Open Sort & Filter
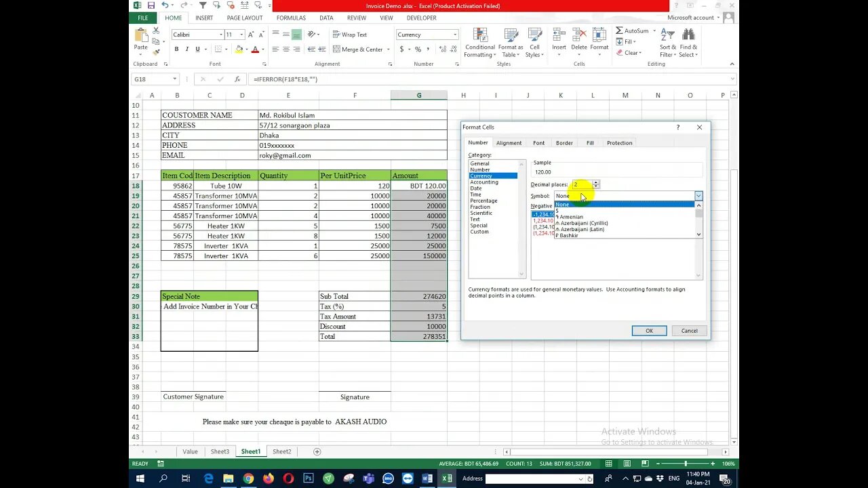This screenshot has width=868, height=488. click(x=667, y=43)
